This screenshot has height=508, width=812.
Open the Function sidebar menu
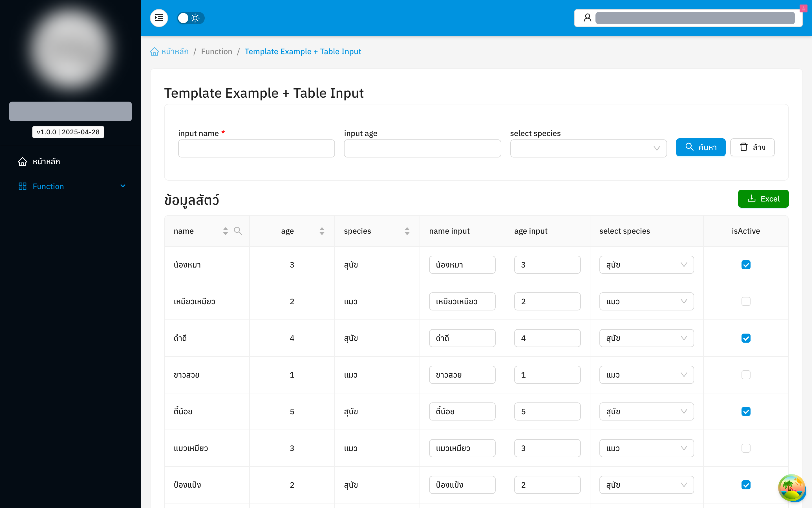tap(70, 186)
